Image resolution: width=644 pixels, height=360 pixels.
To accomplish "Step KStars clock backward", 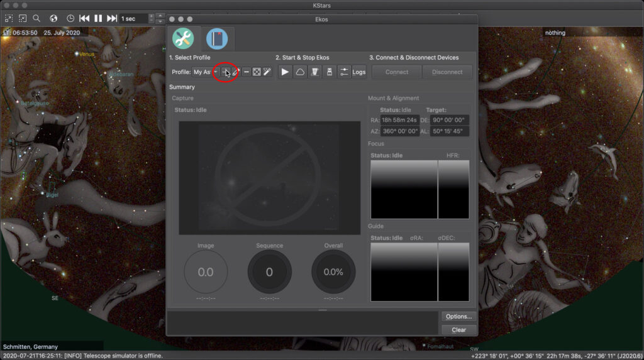I will [85, 18].
